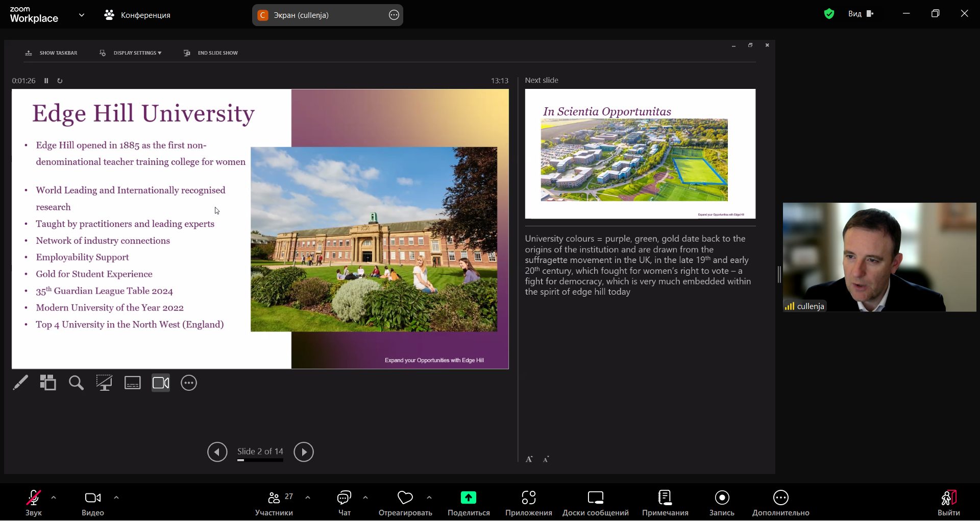This screenshot has width=980, height=521.
Task: Start recording with Запись button
Action: [722, 503]
